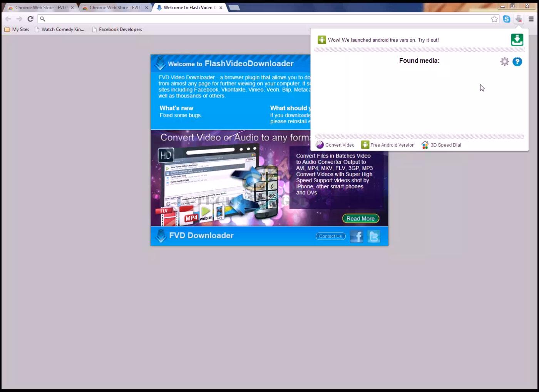539x392 pixels.
Task: Click the Convert Video purple icon
Action: tap(320, 145)
